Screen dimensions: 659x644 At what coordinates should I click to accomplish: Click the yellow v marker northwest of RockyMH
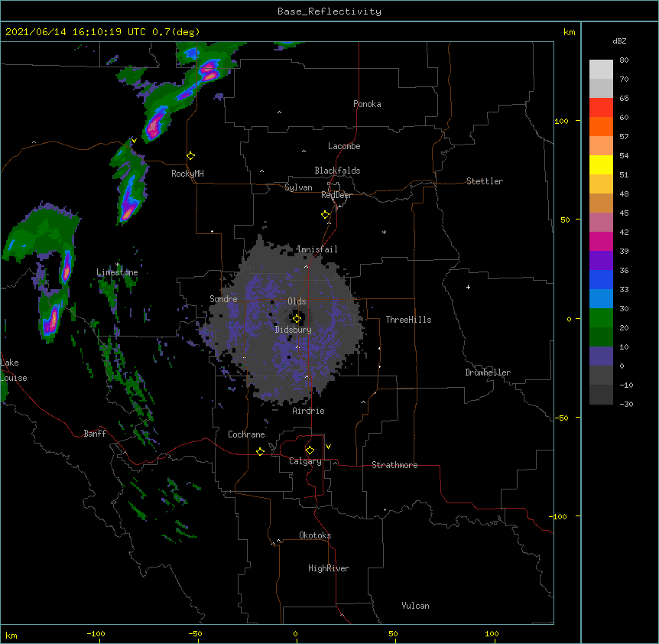click(134, 141)
